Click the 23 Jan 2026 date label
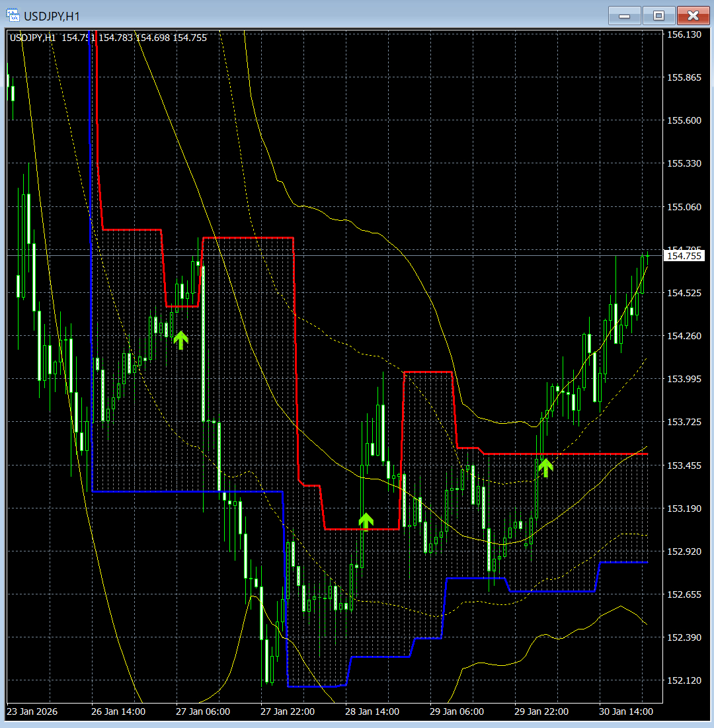This screenshot has width=714, height=728. coord(32,711)
